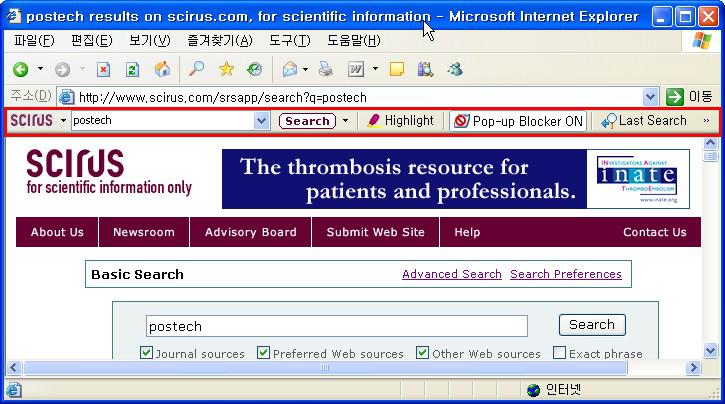Open the toolbar Search button dropdown arrow

tap(345, 121)
